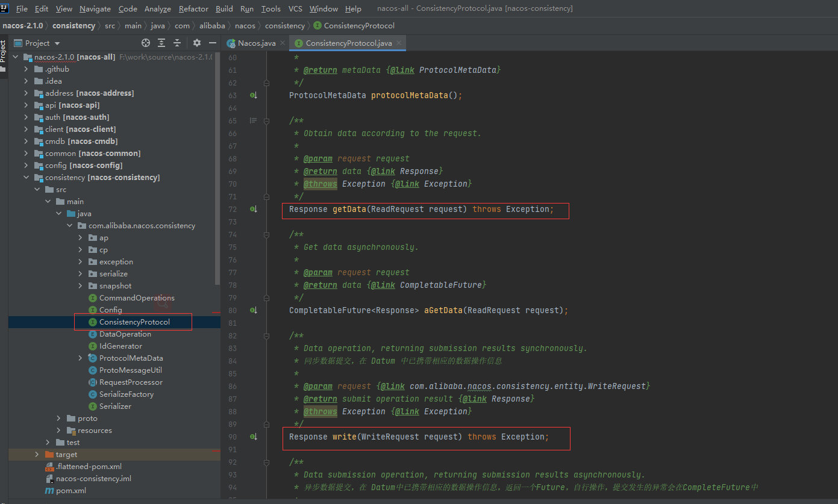Expand the snapshot package folder
Viewport: 838px width, 504px height.
80,286
